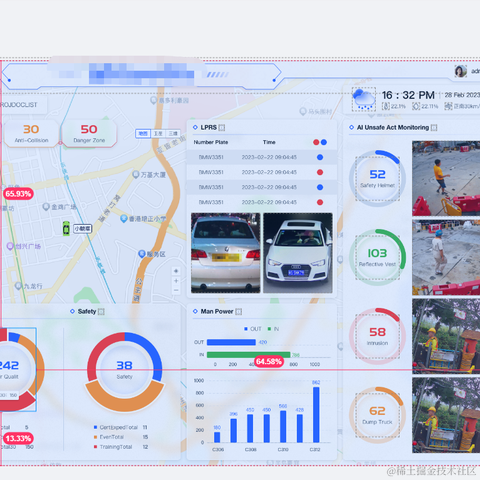Toggle TrainingTotal legend entry
Screen dimensions: 480x480
pos(113,447)
